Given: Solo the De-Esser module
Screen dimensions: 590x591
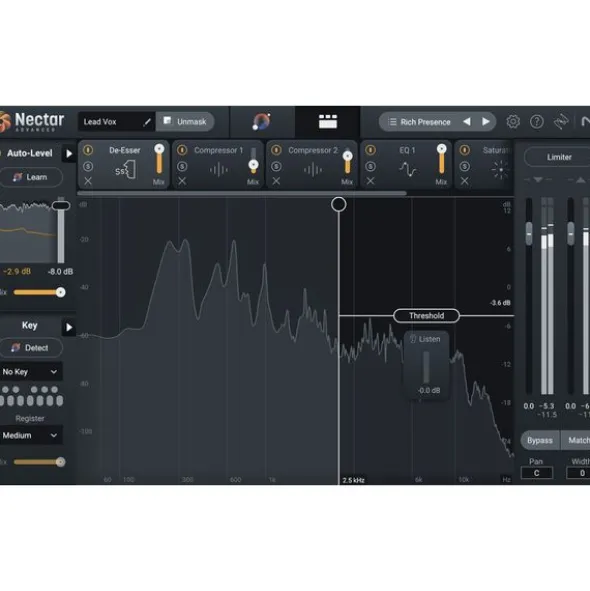Looking at the screenshot, I should point(88,166).
